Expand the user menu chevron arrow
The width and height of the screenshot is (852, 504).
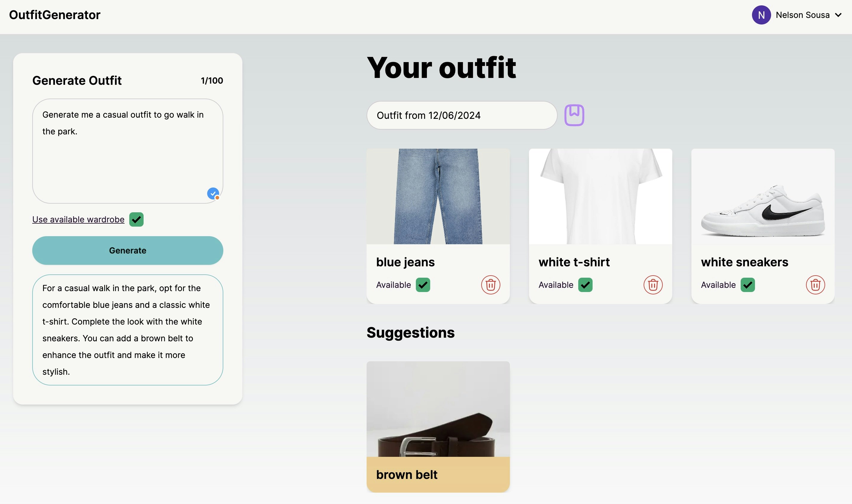[x=838, y=15]
